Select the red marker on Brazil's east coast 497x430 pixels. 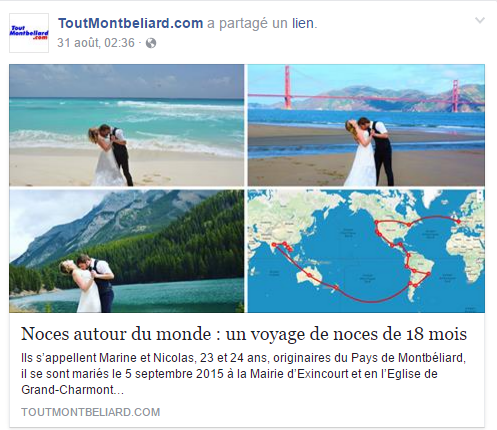(x=428, y=274)
